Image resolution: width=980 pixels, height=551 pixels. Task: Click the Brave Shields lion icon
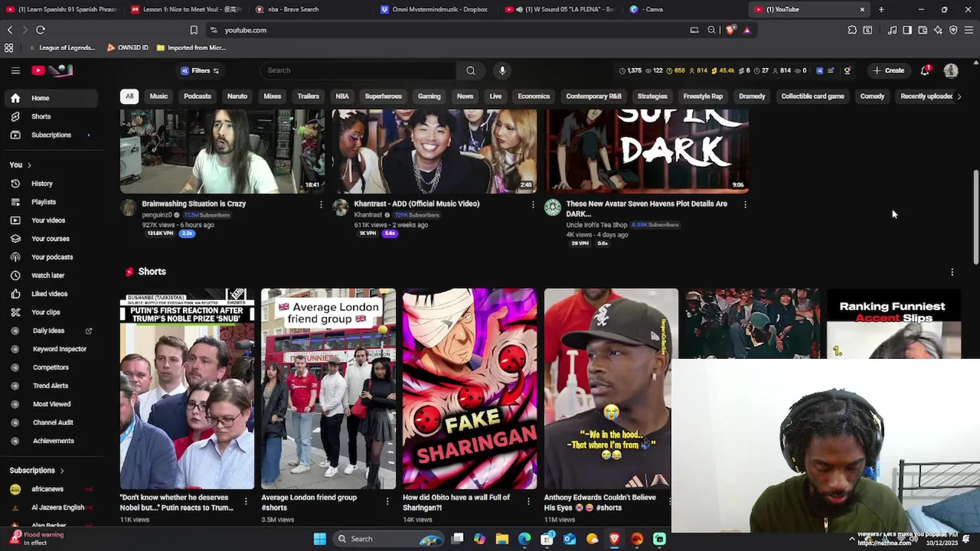[730, 30]
